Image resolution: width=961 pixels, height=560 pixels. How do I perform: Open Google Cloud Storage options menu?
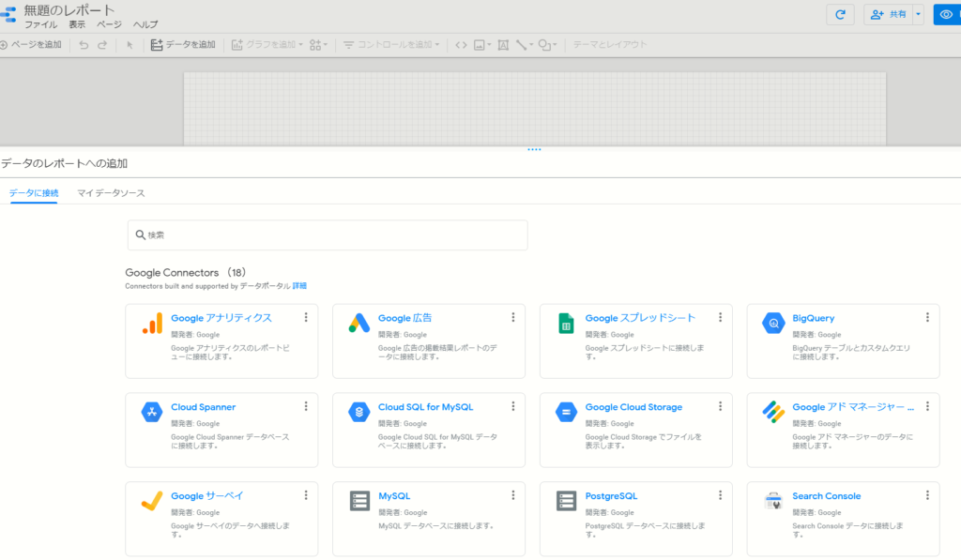point(720,406)
